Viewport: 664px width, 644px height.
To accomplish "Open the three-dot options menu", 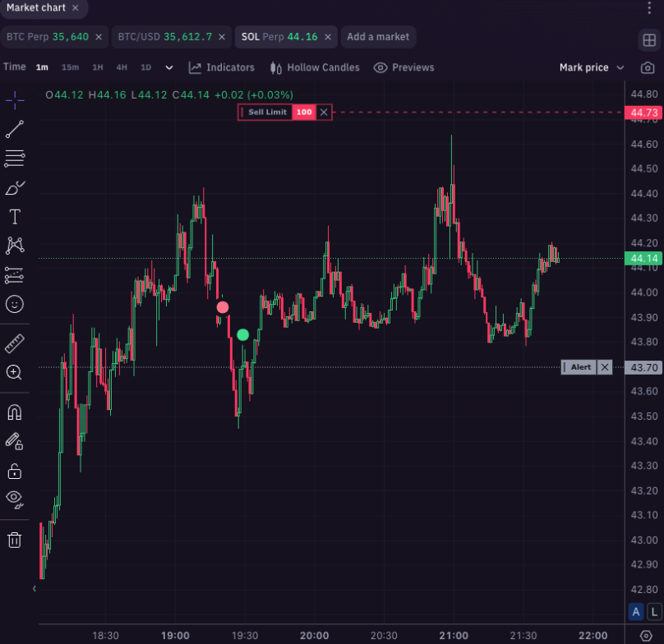I will coord(649,7).
